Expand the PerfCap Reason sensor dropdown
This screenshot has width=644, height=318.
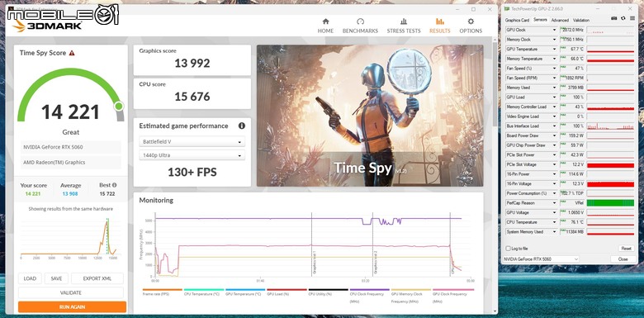pyautogui.click(x=555, y=203)
